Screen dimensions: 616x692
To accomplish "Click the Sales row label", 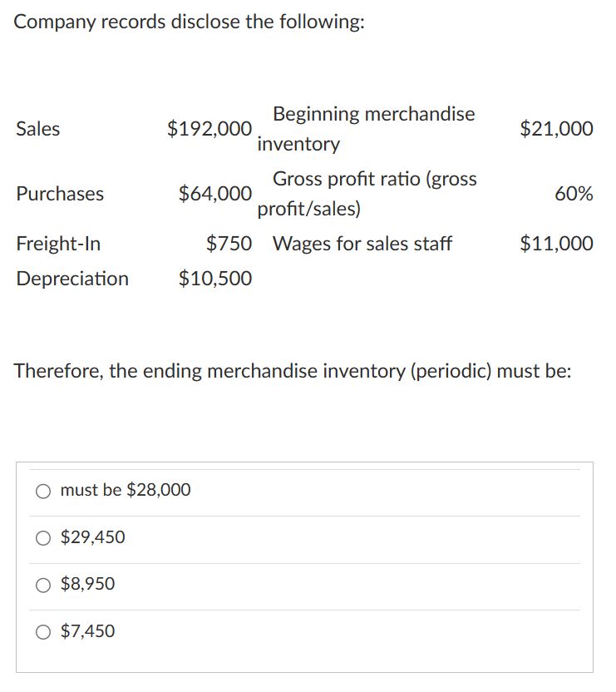I will (x=37, y=129).
